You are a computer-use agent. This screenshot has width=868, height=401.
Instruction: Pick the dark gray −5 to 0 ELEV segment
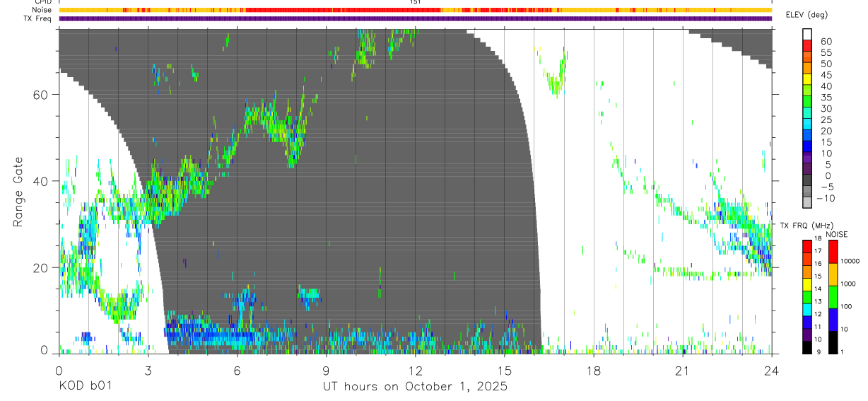coord(807,181)
